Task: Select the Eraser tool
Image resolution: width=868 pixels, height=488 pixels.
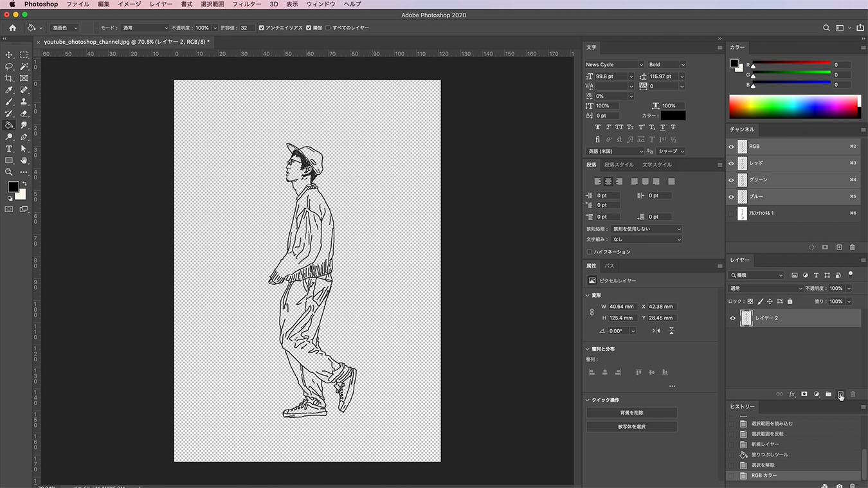Action: click(x=24, y=113)
